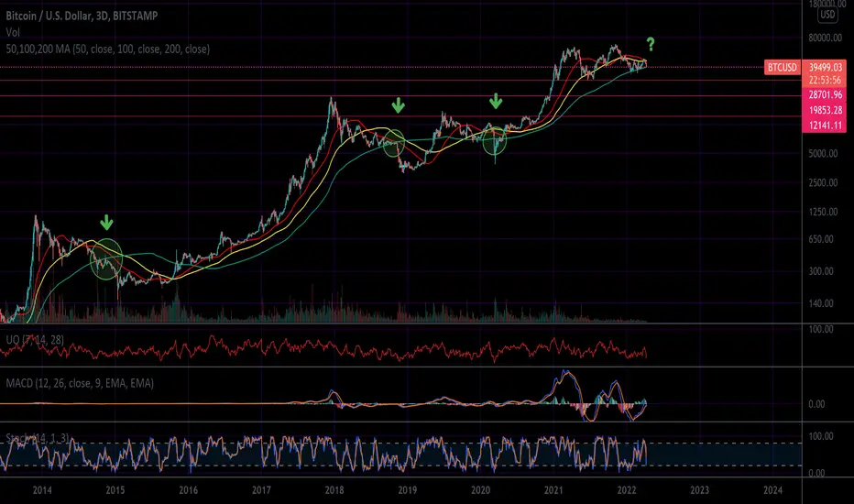This screenshot has height=504, width=854.
Task: Open the 50,100,200 MA indicator legend
Action: tap(108, 49)
